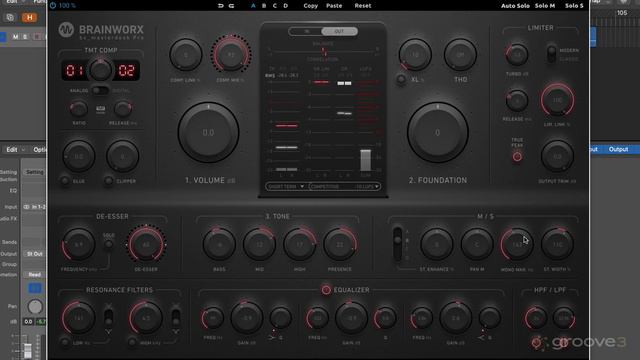Click the Auto Solo button
Screen dimensions: 640x360
515,6
